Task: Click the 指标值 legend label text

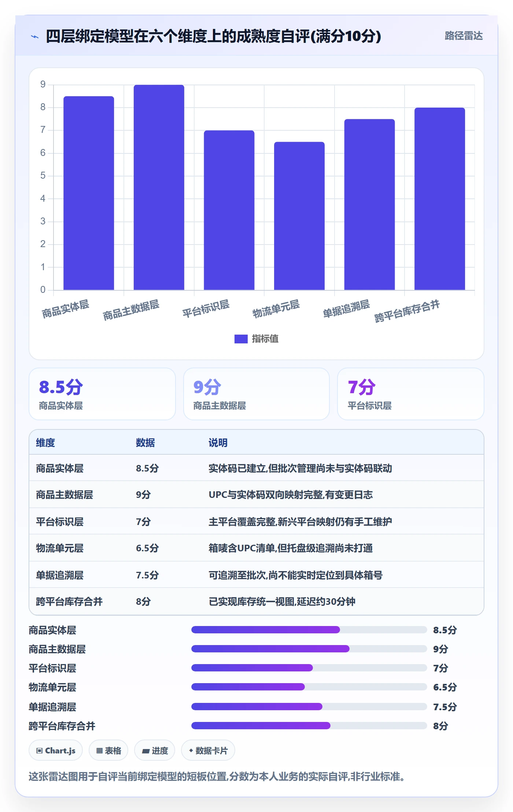Action: (265, 339)
